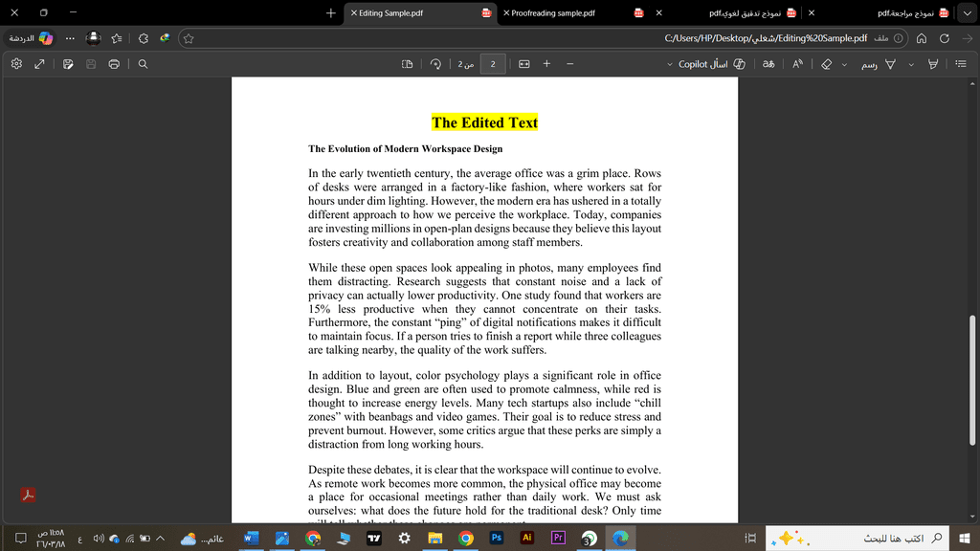Open Find in PDF search
The width and height of the screenshot is (980, 551).
(144, 64)
